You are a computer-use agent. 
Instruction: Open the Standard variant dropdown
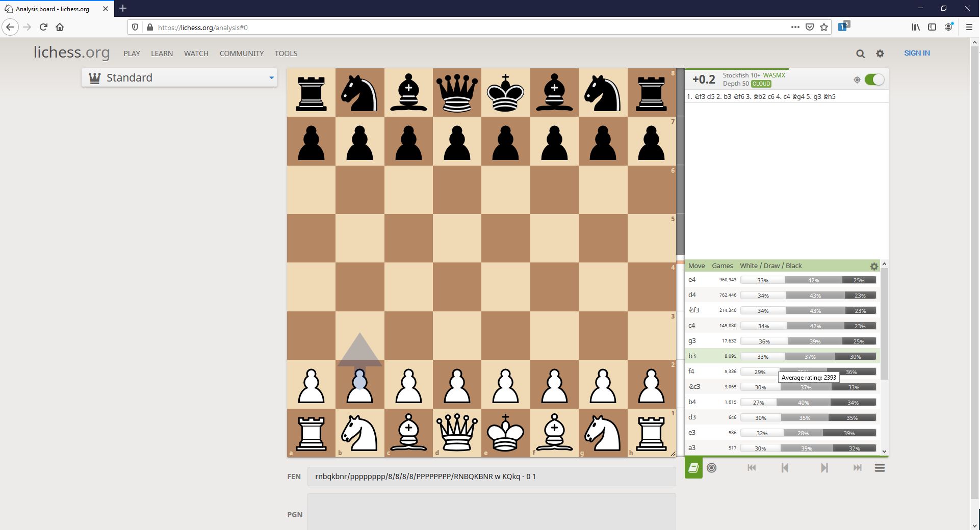179,77
